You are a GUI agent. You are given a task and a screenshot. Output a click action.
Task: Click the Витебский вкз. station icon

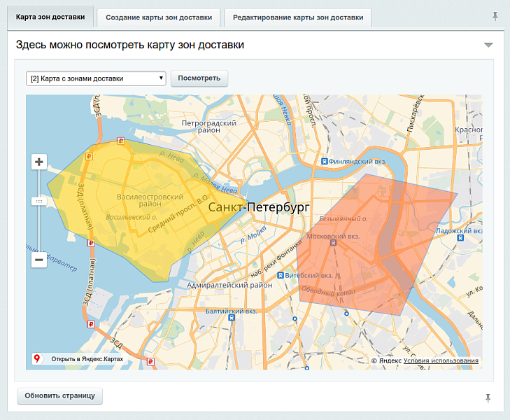(281, 276)
